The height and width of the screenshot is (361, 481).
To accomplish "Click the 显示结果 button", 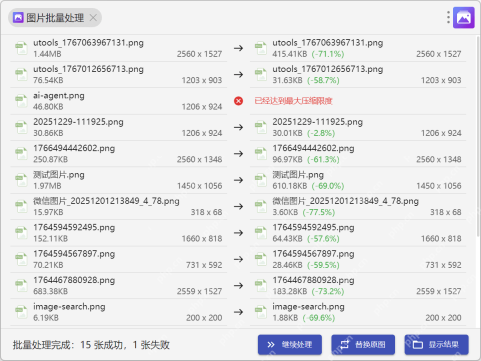I will tap(437, 344).
